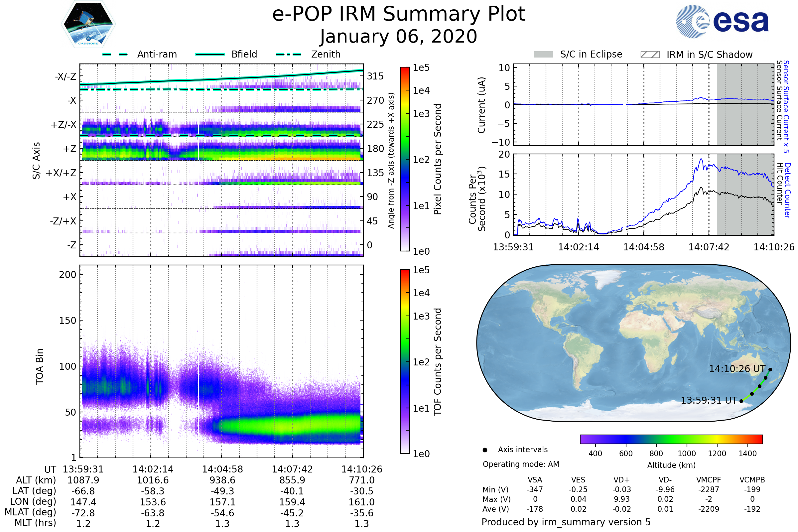Click the TOF Counts per Second colorbar
The height and width of the screenshot is (532, 798).
(405, 361)
